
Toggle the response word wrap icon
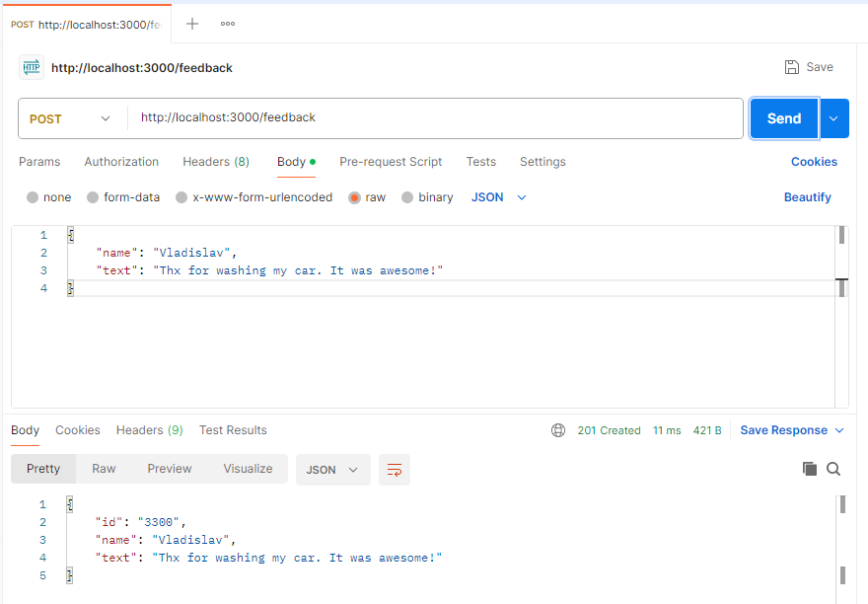(395, 470)
